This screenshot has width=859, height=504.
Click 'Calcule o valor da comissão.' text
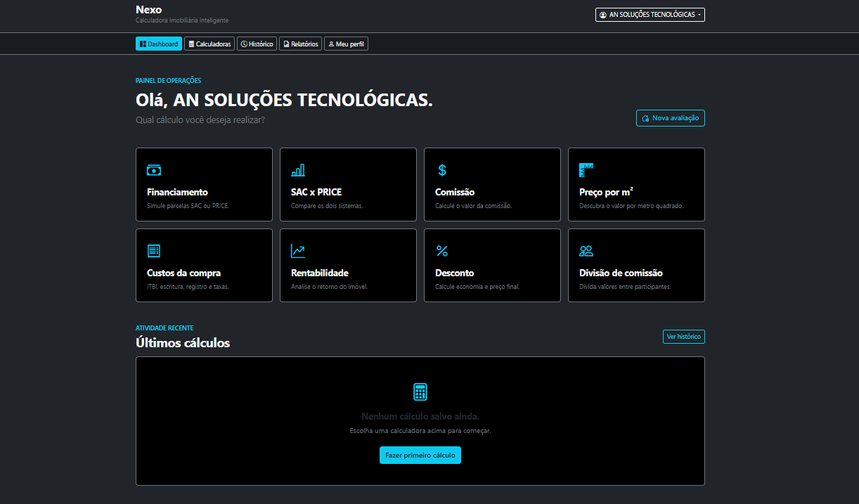tap(473, 206)
